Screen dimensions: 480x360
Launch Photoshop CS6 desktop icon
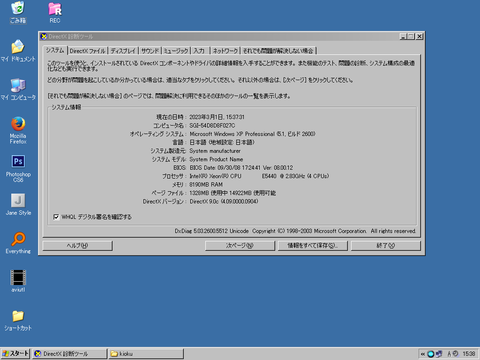pos(18,168)
